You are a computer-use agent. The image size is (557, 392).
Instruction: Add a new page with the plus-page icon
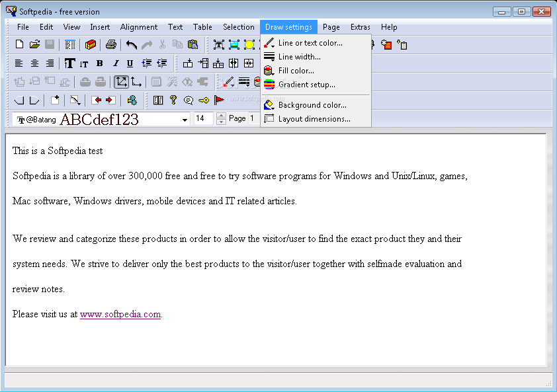coord(55,100)
